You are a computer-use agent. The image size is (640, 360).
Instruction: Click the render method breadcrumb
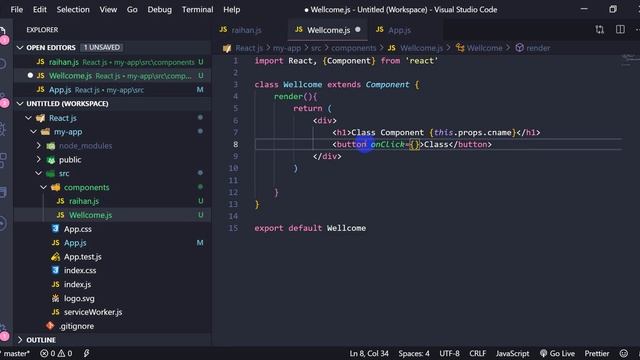[x=538, y=48]
